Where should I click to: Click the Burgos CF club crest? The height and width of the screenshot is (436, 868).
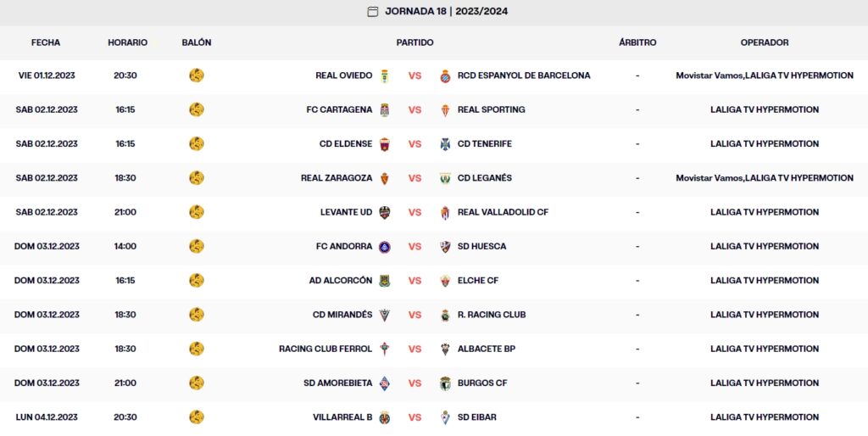[x=445, y=383]
